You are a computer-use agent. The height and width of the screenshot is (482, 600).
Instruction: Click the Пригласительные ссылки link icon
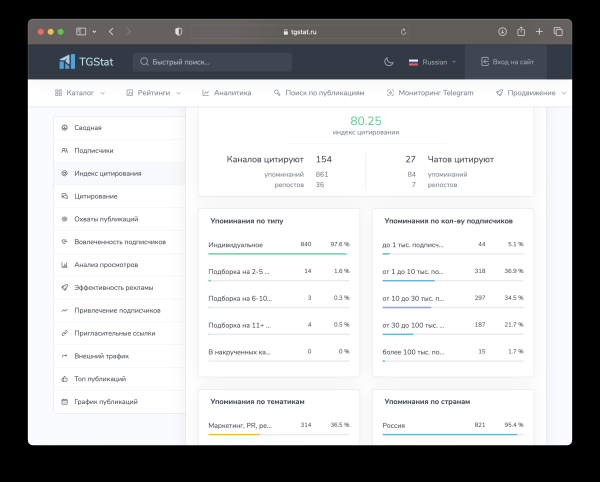[x=65, y=333]
